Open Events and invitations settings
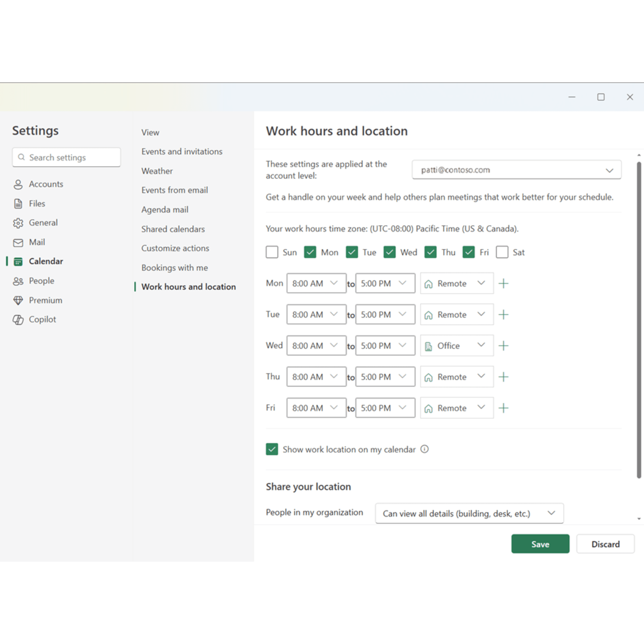 (182, 152)
